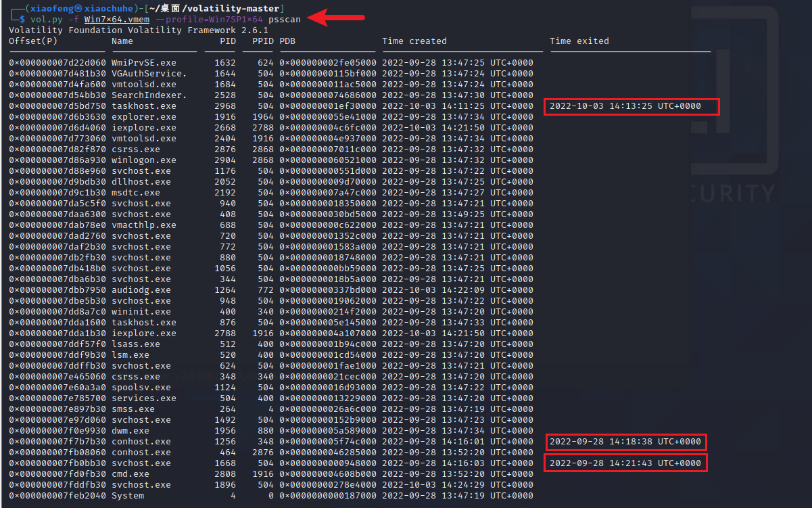812x508 pixels.
Task: Click conhost.exe exit time 2022-09-28 14:18:38
Action: coord(625,442)
